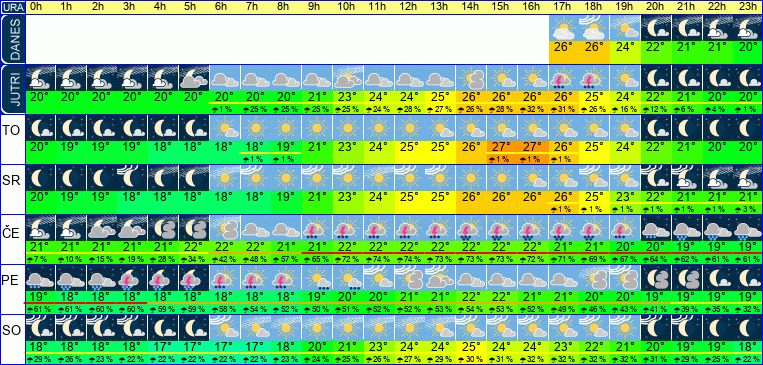This screenshot has height=365, width=763.
Task: Click the PE 0h rain cloud icon
Action: pyautogui.click(x=40, y=279)
